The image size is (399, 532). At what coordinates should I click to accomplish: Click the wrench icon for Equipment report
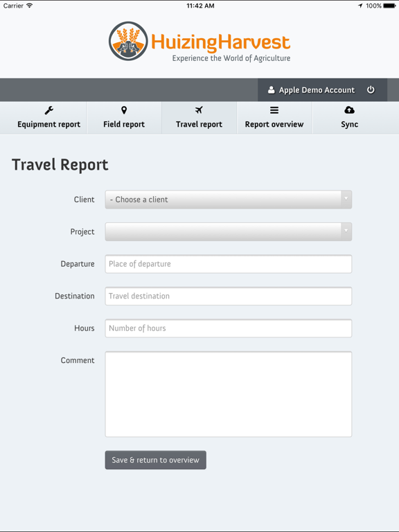[x=49, y=110]
